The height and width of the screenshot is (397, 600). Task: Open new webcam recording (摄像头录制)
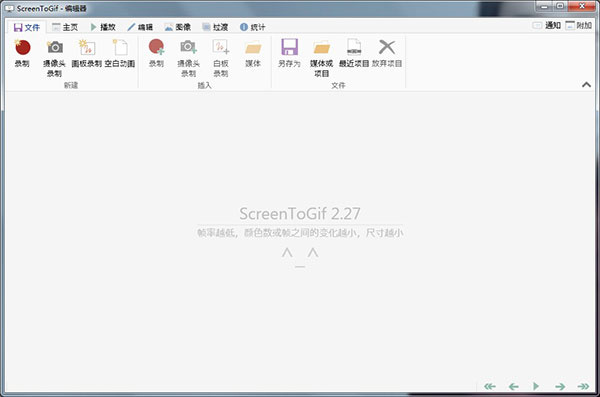[x=54, y=58]
